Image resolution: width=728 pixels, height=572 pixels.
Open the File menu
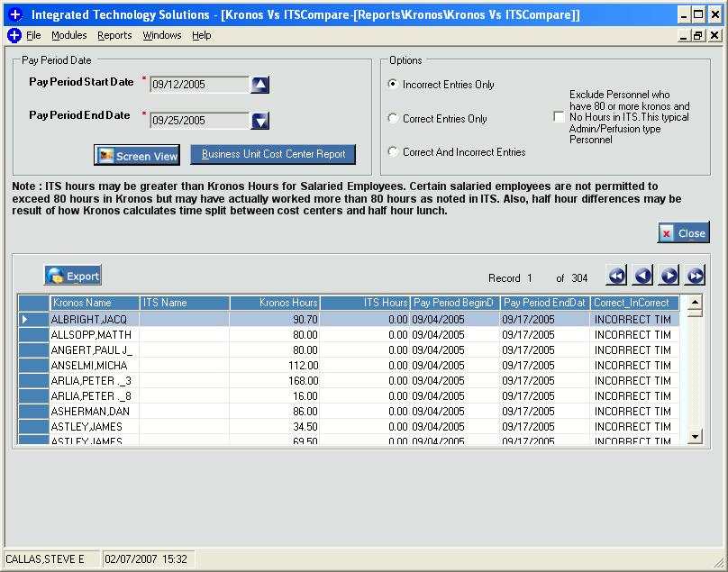33,35
